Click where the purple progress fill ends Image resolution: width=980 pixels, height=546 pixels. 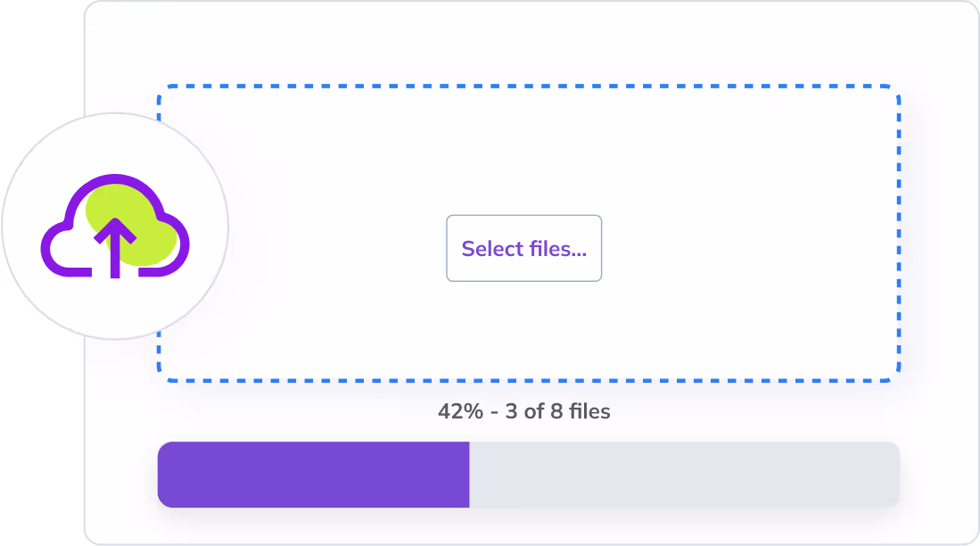469,475
